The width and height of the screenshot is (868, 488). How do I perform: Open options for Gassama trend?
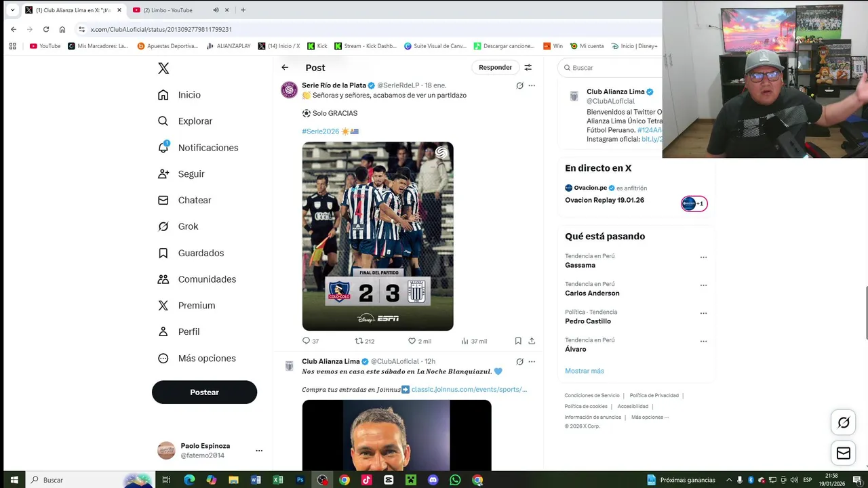[703, 258]
